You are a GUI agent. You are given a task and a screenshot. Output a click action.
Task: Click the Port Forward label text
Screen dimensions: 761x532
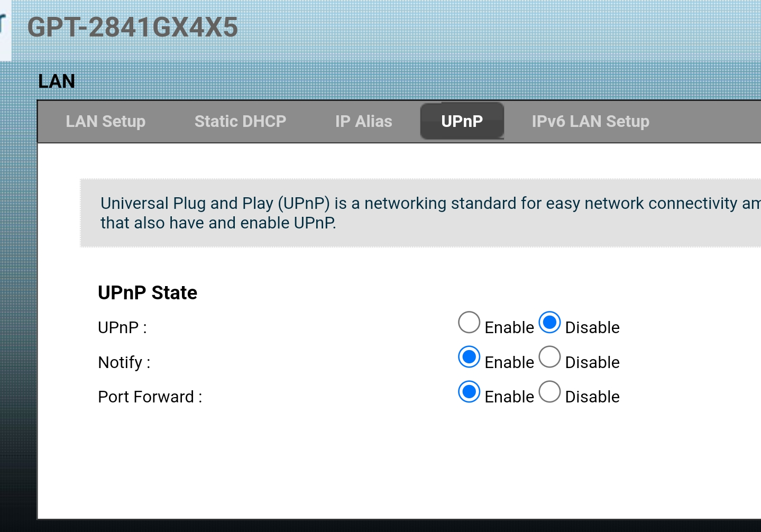tap(150, 397)
